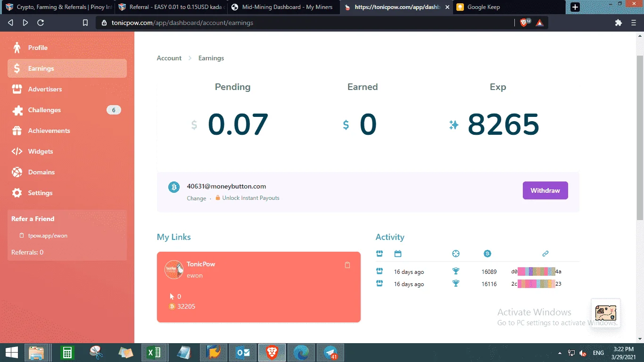Click the chain link icon in the Activity header
This screenshot has height=362, width=644.
(545, 254)
